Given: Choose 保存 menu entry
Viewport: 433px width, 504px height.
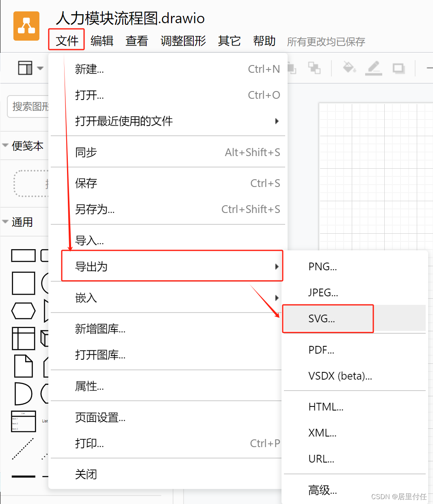Looking at the screenshot, I should pyautogui.click(x=168, y=183).
